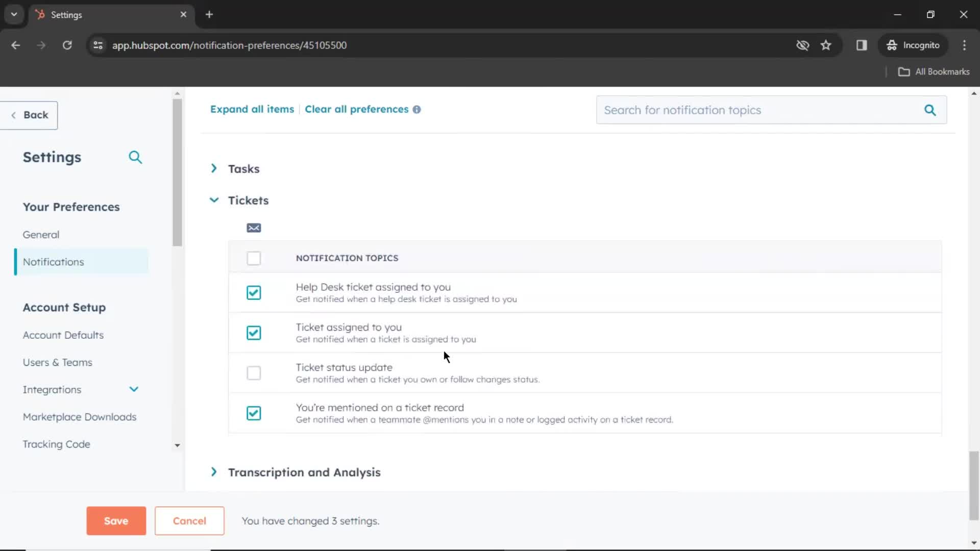
Task: Click the info icon next to Clear all preferences
Action: coord(418,110)
